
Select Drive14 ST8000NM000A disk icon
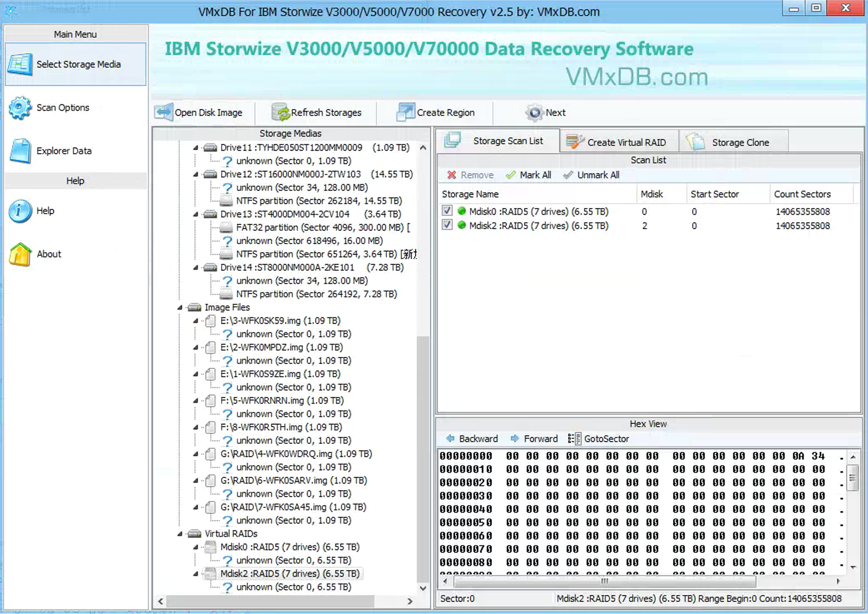[210, 267]
